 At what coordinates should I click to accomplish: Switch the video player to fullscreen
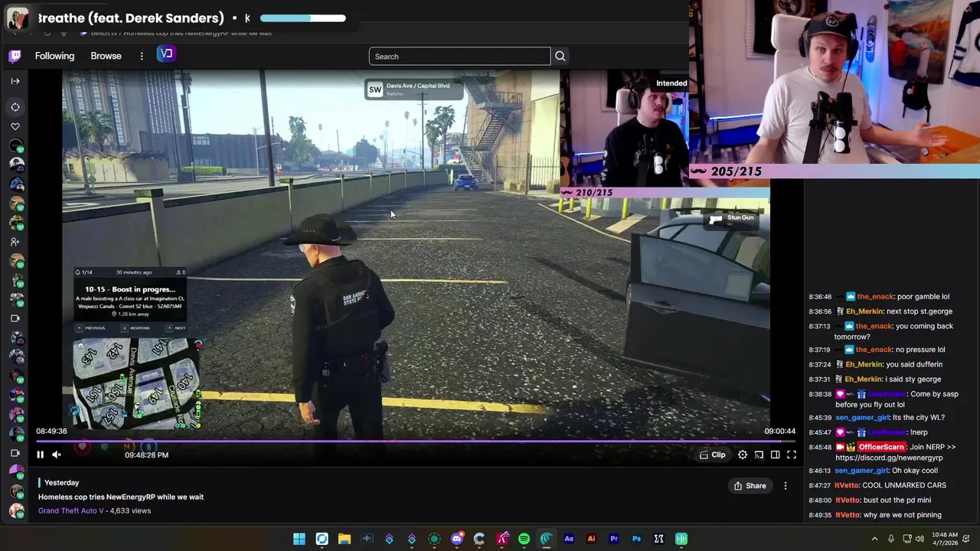tap(792, 455)
